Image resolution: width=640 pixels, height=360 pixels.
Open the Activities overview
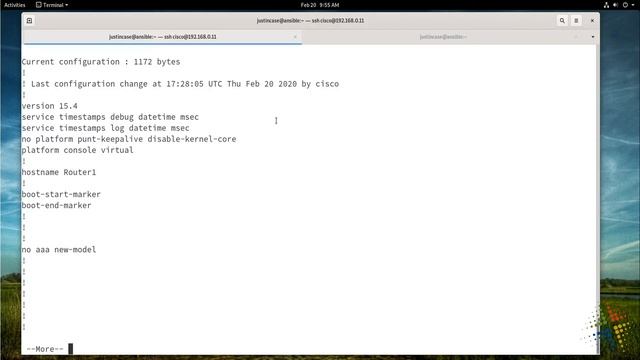coord(15,5)
